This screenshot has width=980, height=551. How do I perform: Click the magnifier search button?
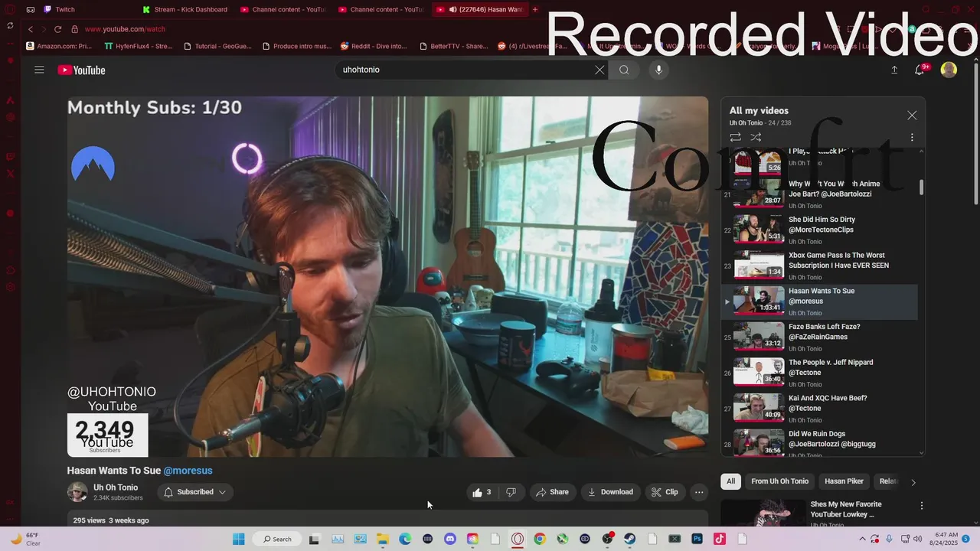pos(624,70)
